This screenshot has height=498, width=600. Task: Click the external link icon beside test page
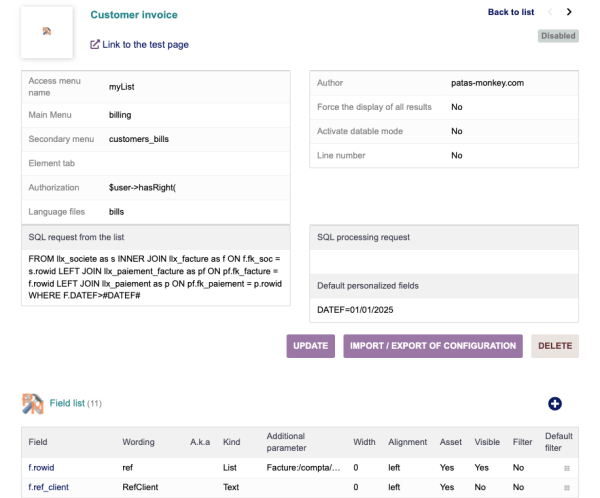[x=95, y=45]
